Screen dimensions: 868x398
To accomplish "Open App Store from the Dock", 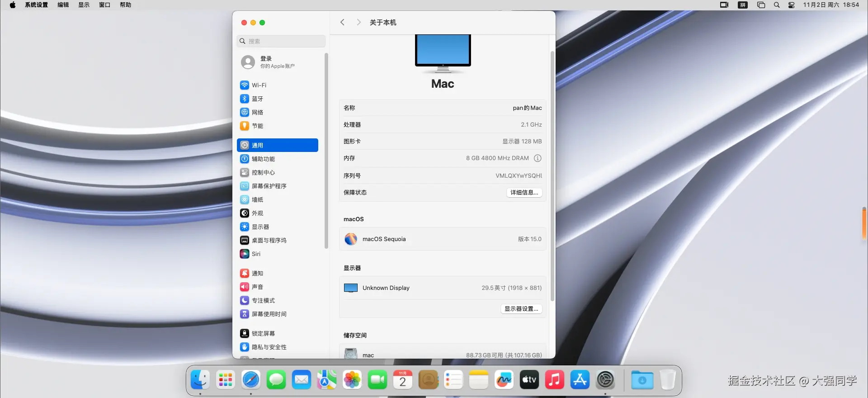I will pyautogui.click(x=580, y=380).
